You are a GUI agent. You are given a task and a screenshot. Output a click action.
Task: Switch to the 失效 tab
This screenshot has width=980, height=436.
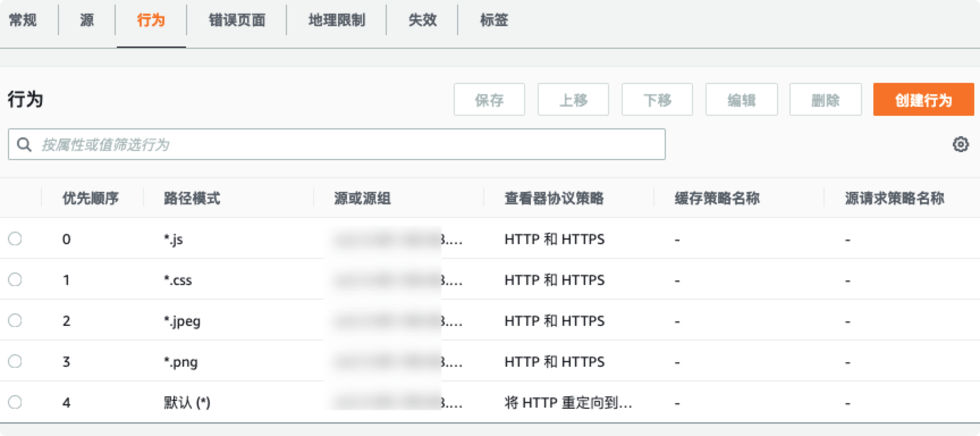[423, 20]
